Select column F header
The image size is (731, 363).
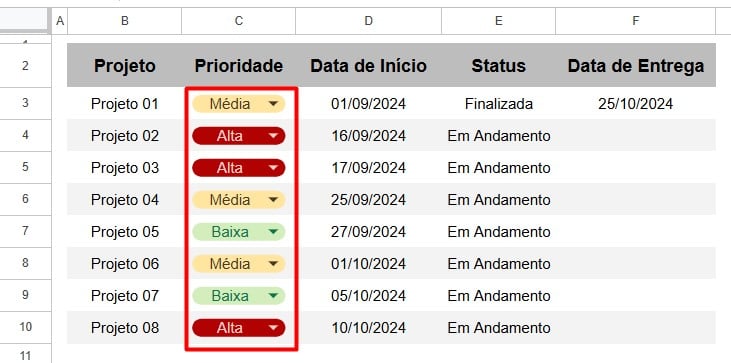[x=635, y=21]
